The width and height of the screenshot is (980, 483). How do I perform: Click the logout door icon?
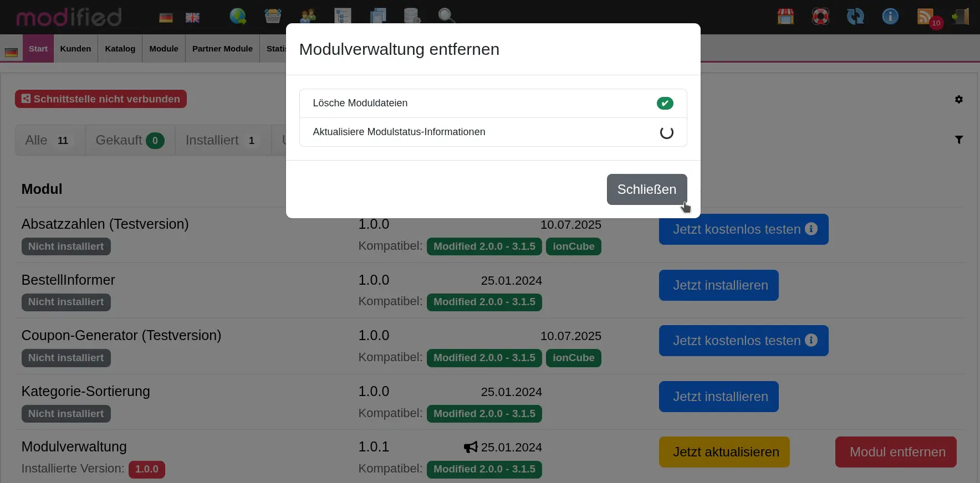click(961, 17)
